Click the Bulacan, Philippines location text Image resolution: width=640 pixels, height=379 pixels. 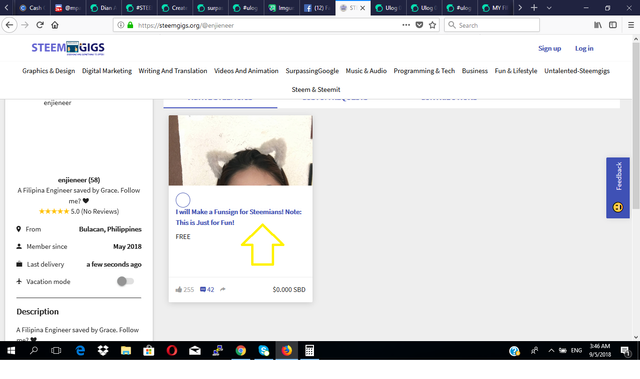click(x=110, y=229)
